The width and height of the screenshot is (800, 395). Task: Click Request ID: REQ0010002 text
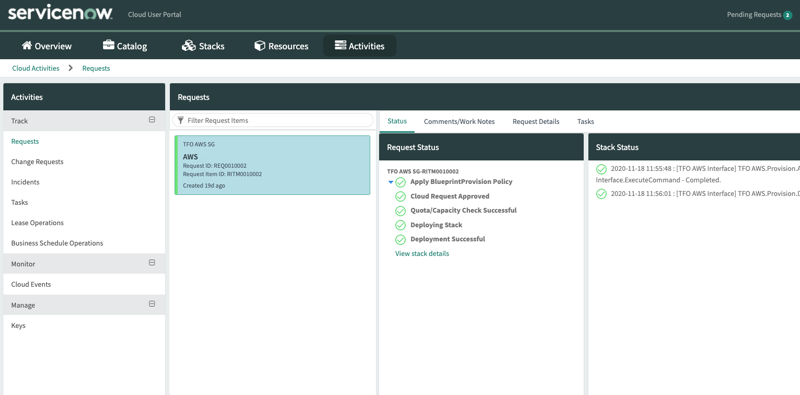pos(214,166)
